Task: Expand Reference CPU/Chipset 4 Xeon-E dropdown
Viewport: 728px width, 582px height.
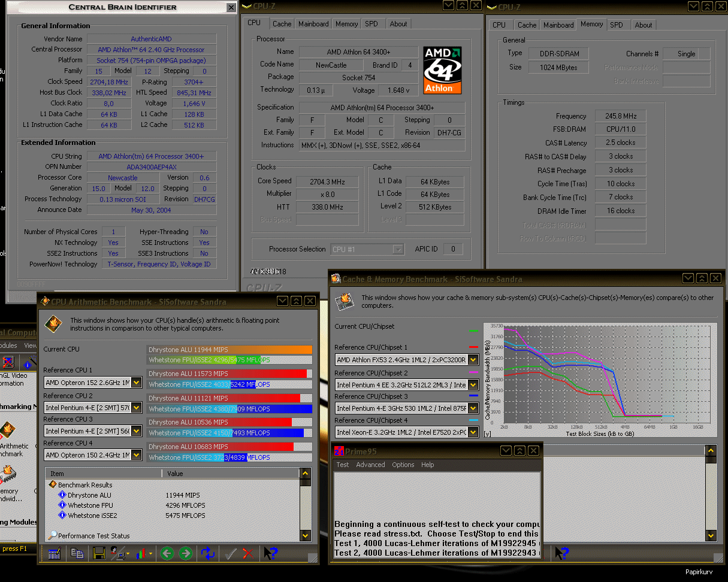Action: tap(473, 432)
